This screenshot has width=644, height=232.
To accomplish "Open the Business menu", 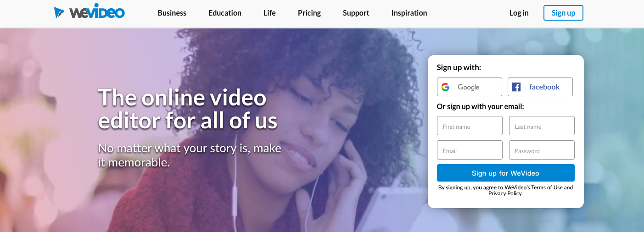I will coord(172,13).
